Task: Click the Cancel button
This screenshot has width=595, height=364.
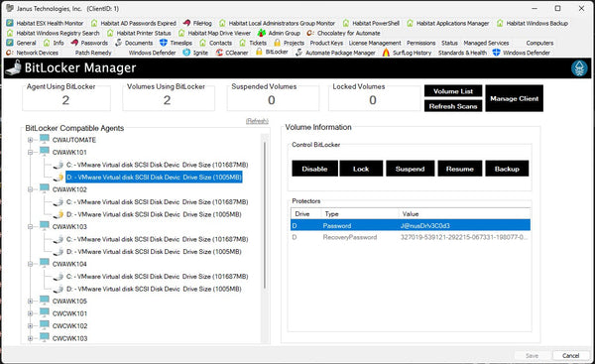Action: click(570, 356)
